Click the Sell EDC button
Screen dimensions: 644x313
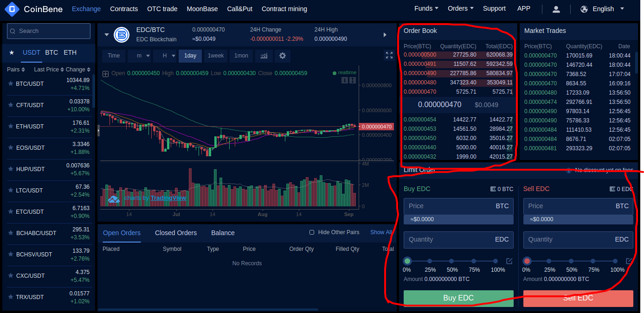pyautogui.click(x=578, y=298)
